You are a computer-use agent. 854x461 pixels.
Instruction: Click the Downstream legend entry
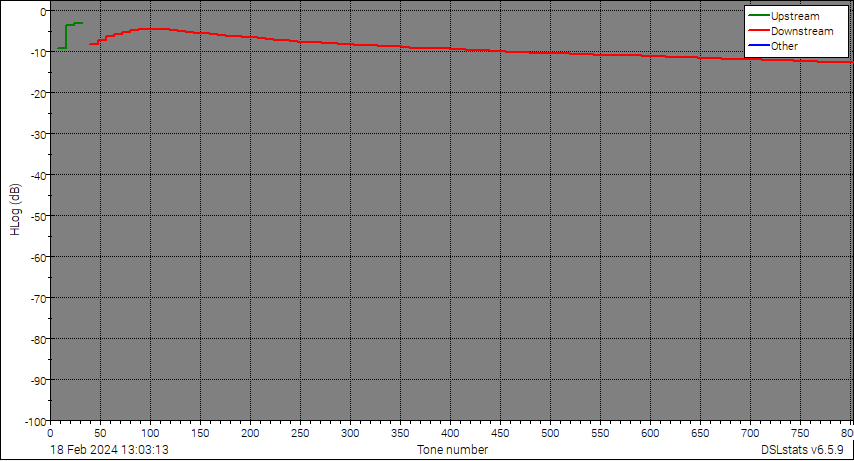[x=791, y=31]
